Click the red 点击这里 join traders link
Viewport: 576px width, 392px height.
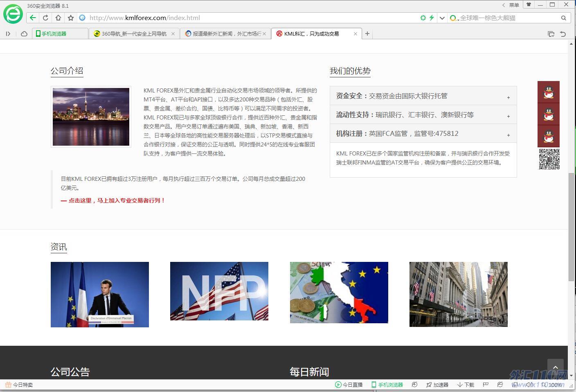click(x=113, y=201)
